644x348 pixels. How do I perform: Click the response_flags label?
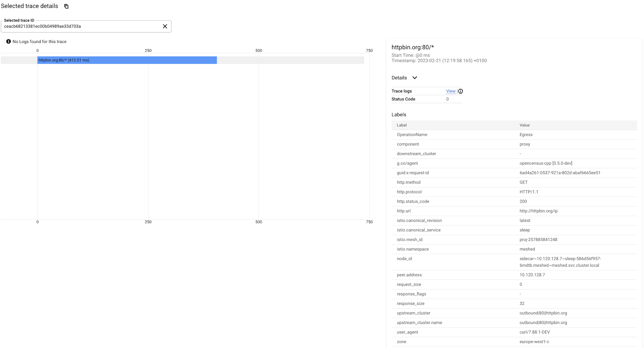[x=411, y=294]
